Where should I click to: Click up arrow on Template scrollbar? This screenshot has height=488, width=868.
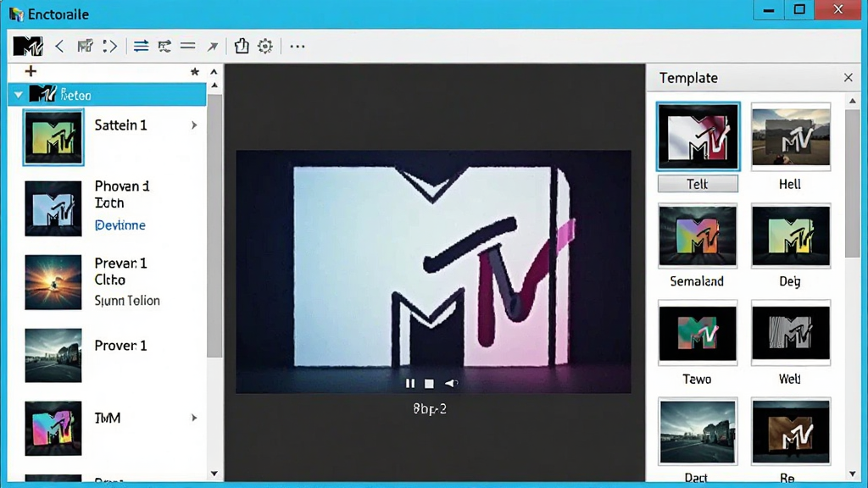point(853,101)
